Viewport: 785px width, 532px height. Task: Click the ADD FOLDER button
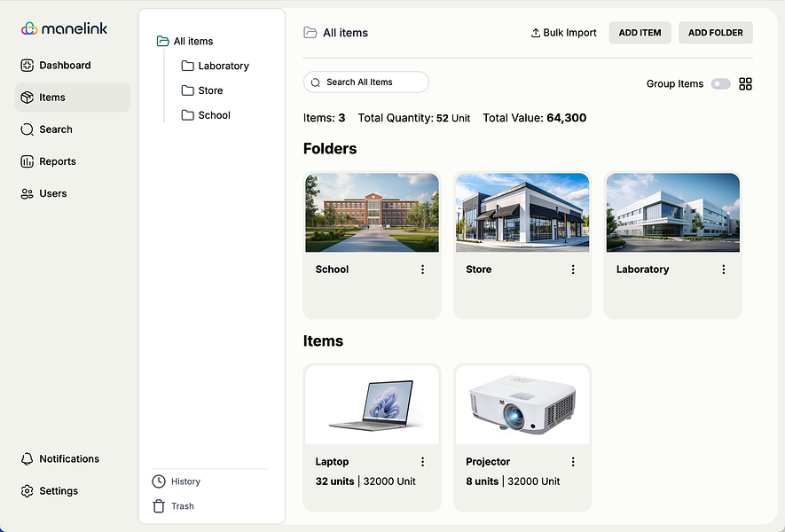[716, 33]
